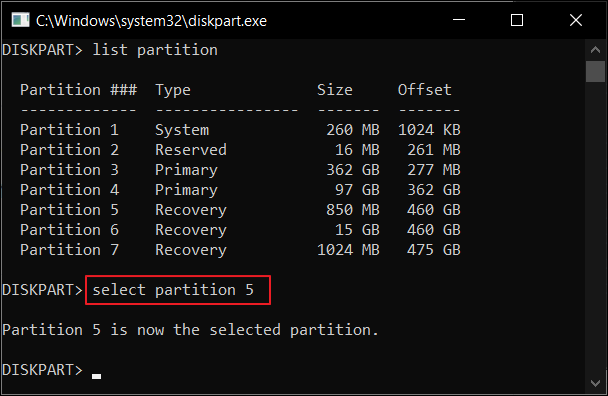Viewport: 608px width, 396px height.
Task: Click the 'System' type value
Action: click(182, 130)
